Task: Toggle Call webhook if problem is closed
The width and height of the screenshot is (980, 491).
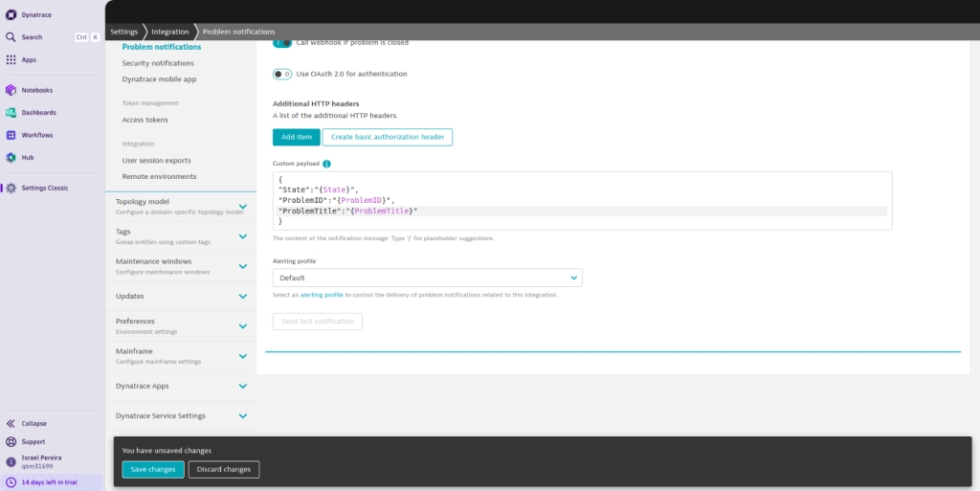Action: pos(282,42)
